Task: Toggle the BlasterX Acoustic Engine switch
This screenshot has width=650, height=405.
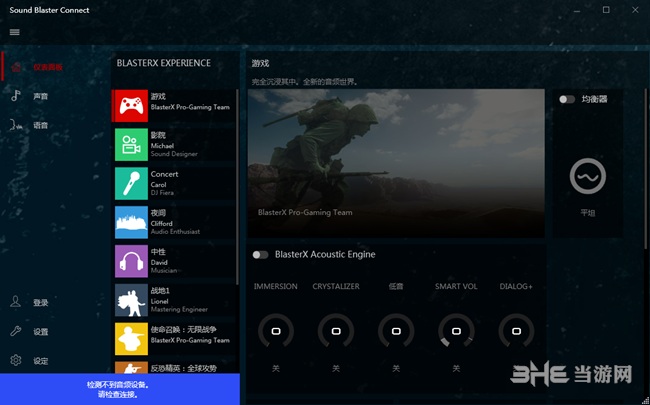Action: pos(260,255)
